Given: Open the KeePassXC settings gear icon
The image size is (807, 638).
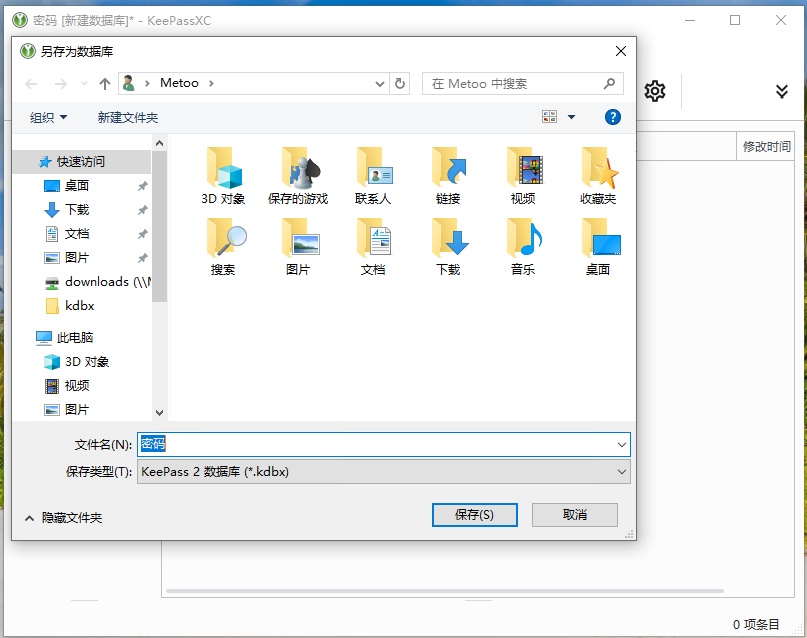Looking at the screenshot, I should coord(655,91).
